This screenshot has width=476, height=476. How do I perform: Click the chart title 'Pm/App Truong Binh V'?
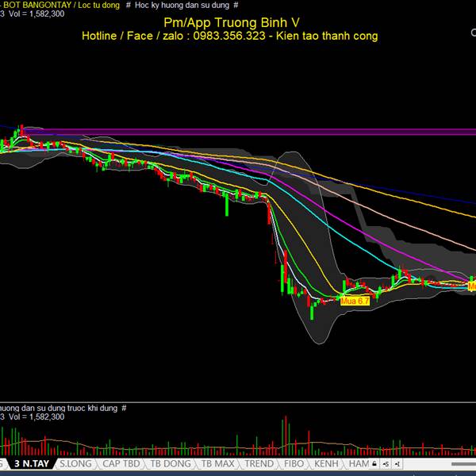[232, 22]
